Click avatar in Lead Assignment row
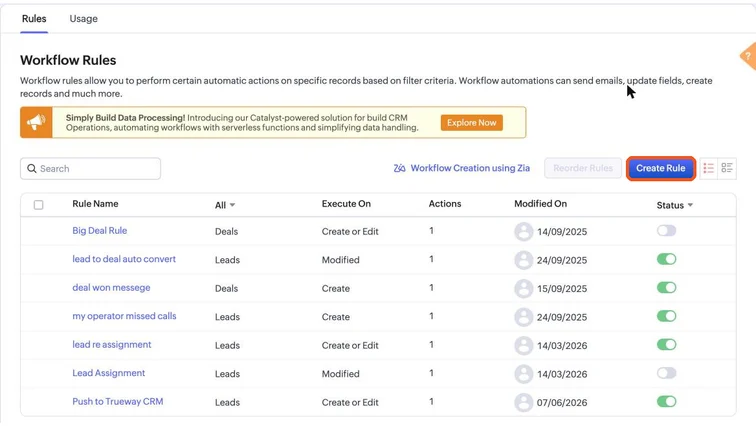The height and width of the screenshot is (426, 756). (x=523, y=373)
